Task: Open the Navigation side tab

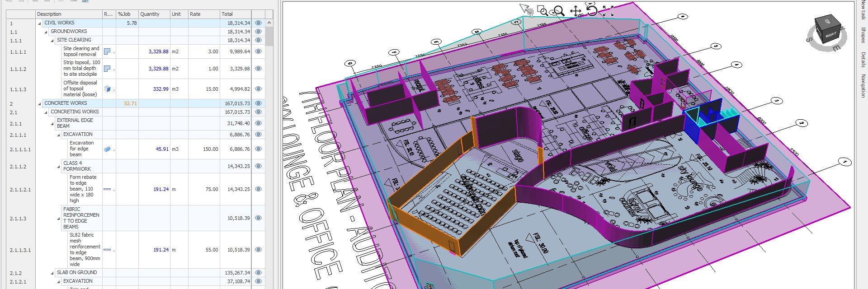Action: tap(863, 86)
